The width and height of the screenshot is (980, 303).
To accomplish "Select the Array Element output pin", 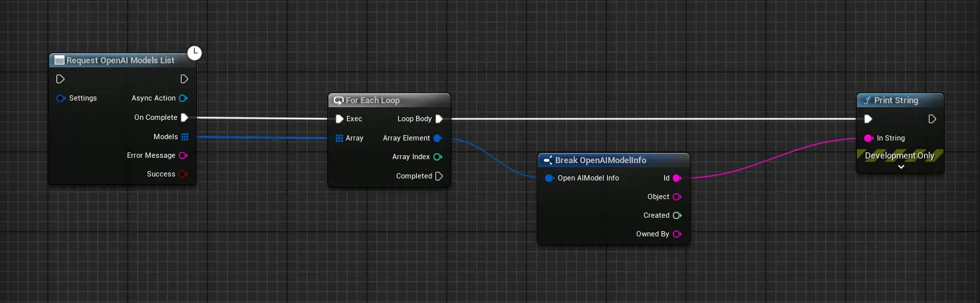I will point(437,138).
